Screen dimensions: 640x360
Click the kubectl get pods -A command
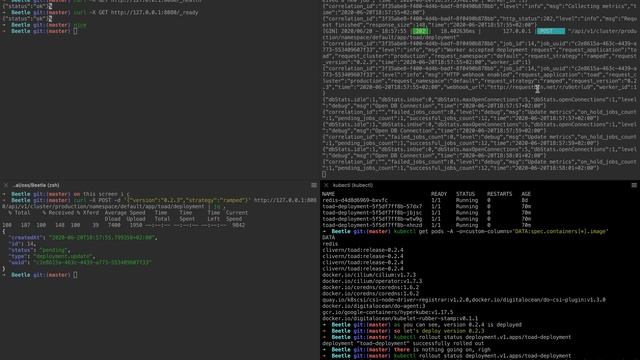point(501,231)
